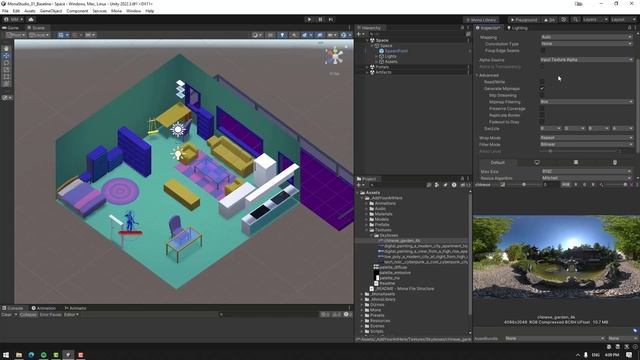The width and height of the screenshot is (640, 360).
Task: Toggle the Replicate Border checkbox
Action: (542, 115)
